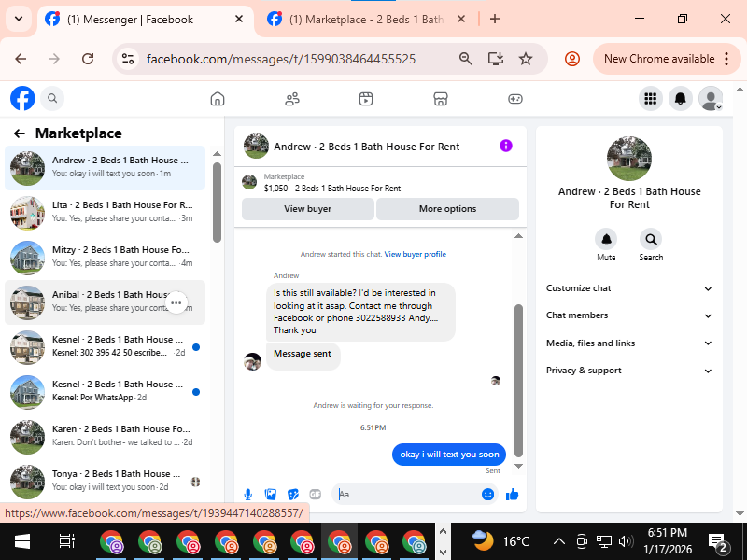Open Kesnel Por WhatsApp conversation

(105, 392)
